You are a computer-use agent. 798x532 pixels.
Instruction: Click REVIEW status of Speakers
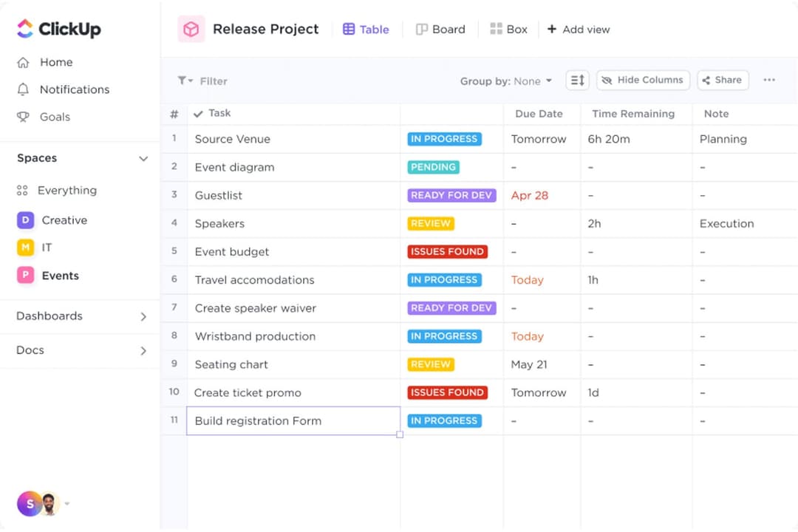[431, 223]
